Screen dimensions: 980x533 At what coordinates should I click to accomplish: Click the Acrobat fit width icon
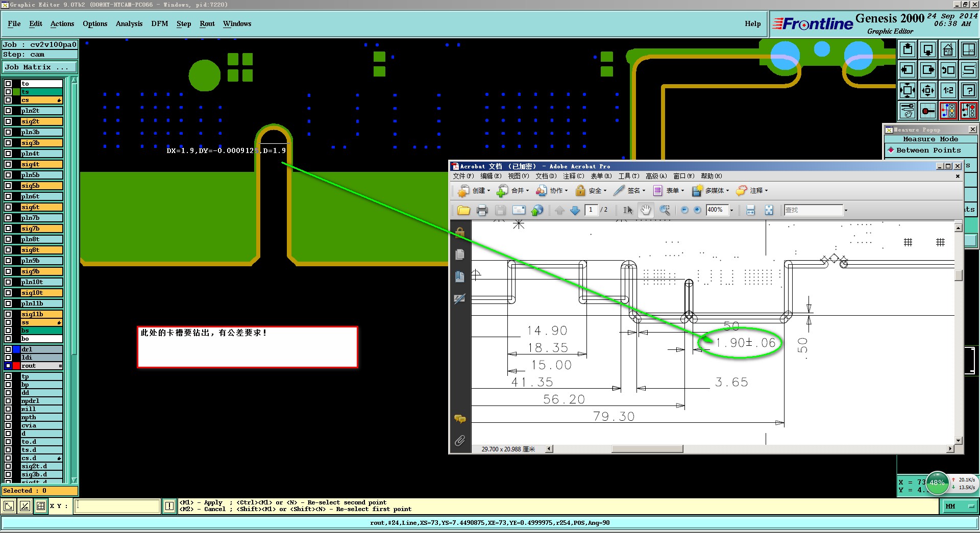[750, 210]
